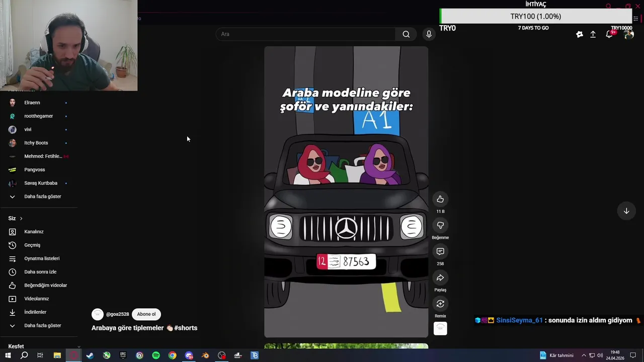Open Windows notification center
The height and width of the screenshot is (362, 644).
[x=633, y=355]
